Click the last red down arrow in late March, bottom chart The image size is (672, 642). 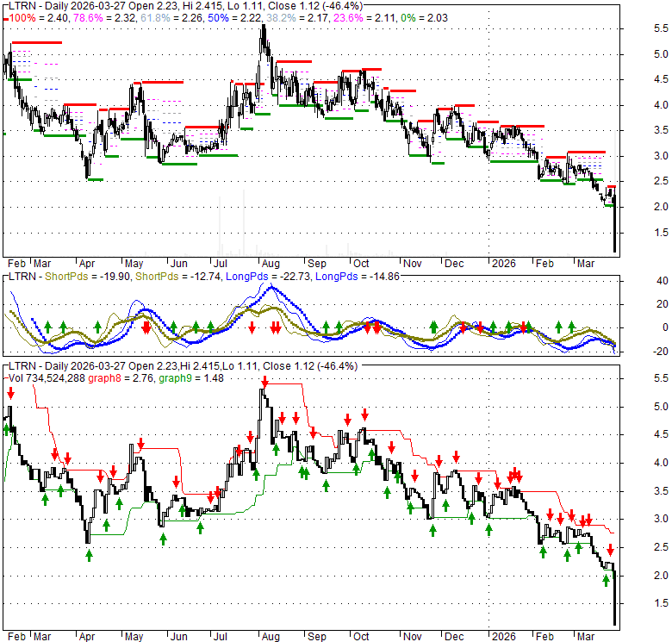611,550
